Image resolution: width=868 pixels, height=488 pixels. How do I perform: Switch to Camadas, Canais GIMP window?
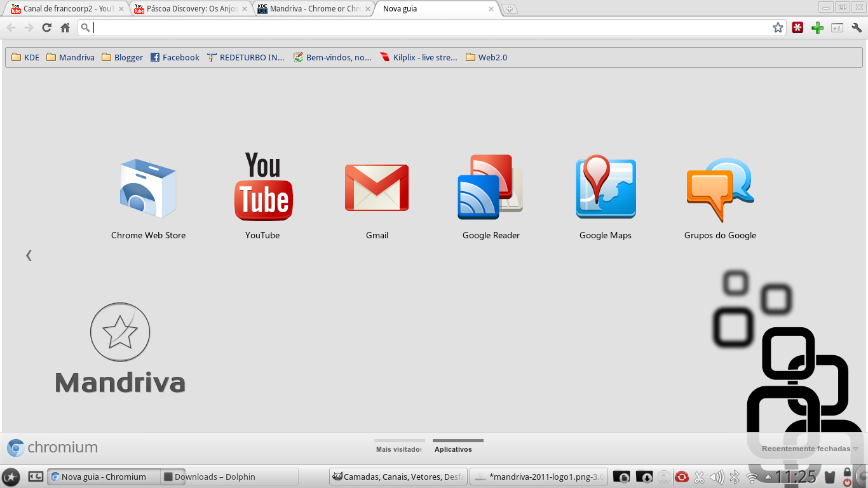(398, 477)
